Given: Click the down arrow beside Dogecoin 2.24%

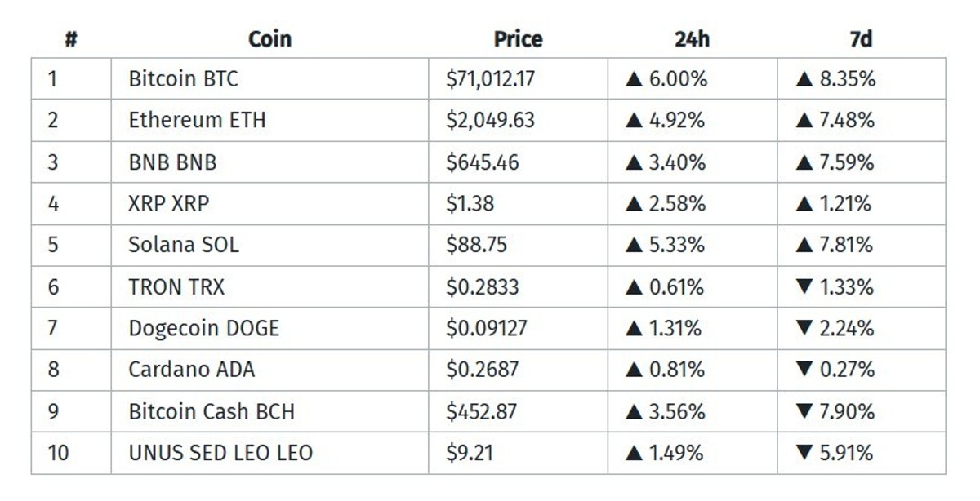Looking at the screenshot, I should 805,329.
